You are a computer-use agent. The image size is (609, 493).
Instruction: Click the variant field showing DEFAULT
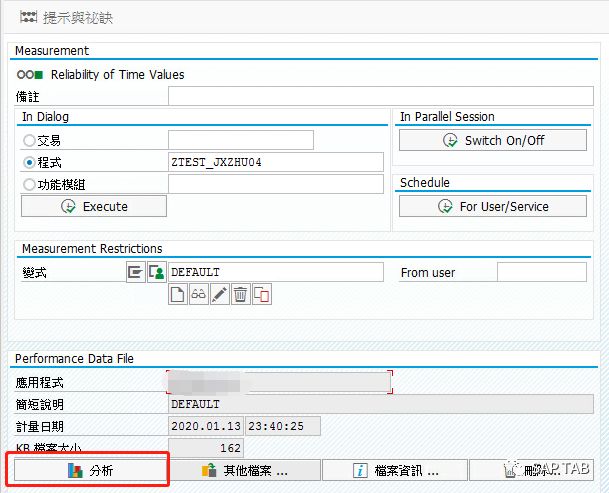(276, 272)
